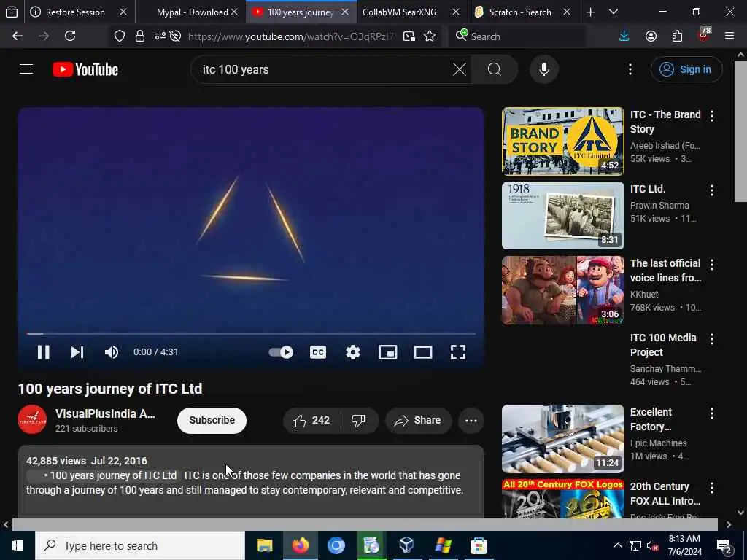Open File Explorer from the taskbar
Viewport: 747px width, 560px height.
(264, 545)
